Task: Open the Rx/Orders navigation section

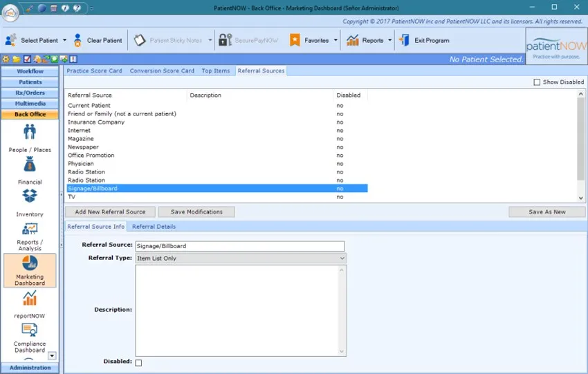Action: tap(30, 93)
